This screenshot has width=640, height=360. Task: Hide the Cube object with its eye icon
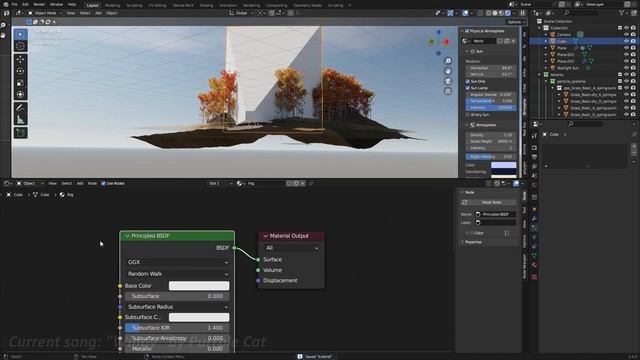point(626,41)
